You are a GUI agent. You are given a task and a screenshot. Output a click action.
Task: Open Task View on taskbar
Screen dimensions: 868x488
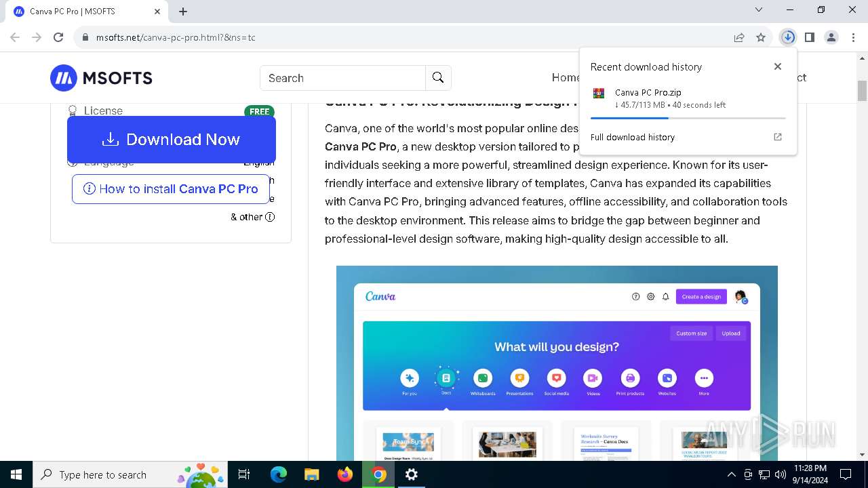pos(244,474)
